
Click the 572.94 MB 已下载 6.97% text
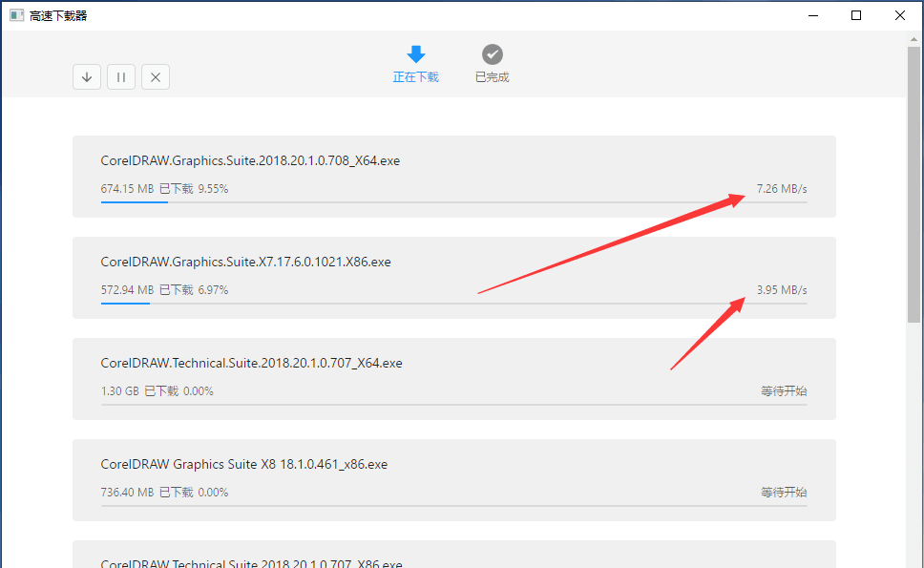[x=164, y=290]
